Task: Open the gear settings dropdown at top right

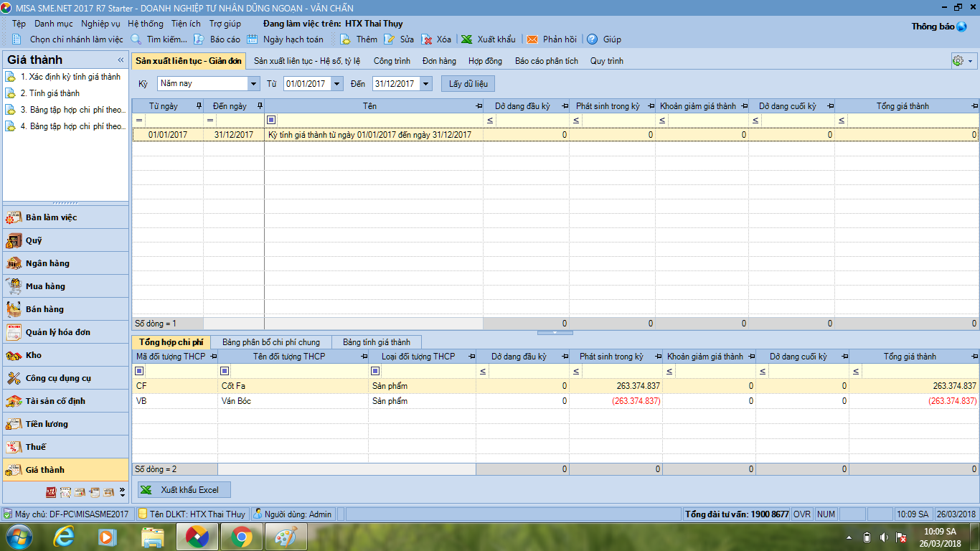Action: [962, 61]
